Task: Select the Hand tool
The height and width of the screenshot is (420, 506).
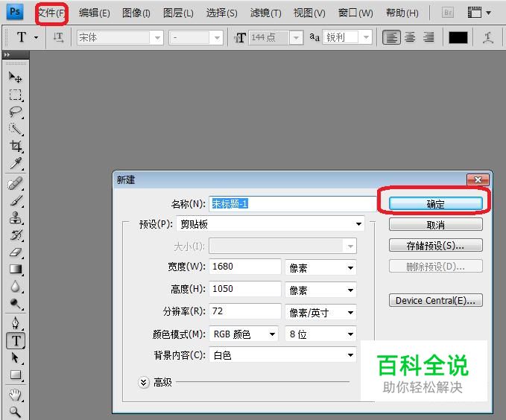Action: 15,395
